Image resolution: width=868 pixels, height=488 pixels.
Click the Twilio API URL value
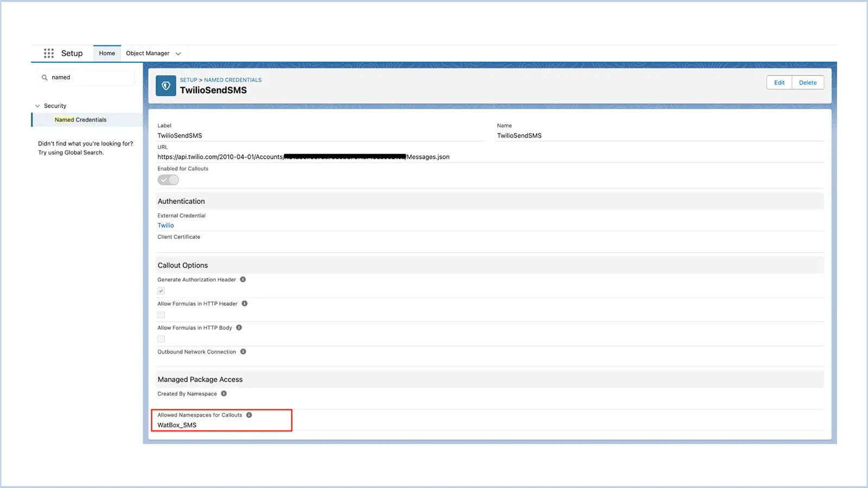[303, 157]
